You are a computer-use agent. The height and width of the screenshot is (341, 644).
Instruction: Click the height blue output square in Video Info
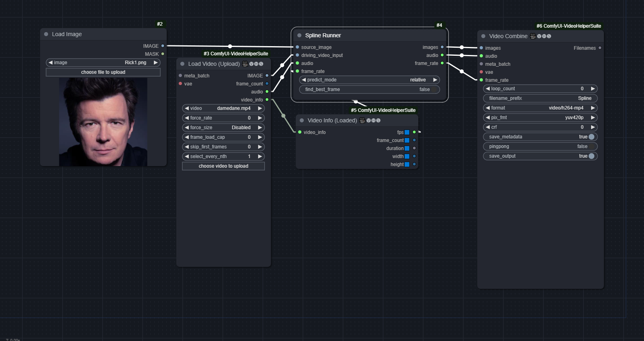[407, 164]
